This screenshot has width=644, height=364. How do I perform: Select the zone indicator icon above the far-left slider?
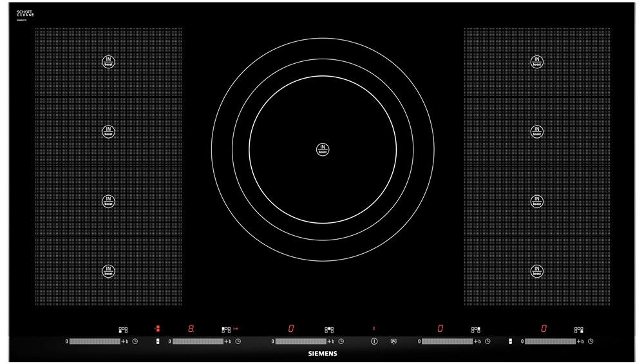tap(123, 329)
